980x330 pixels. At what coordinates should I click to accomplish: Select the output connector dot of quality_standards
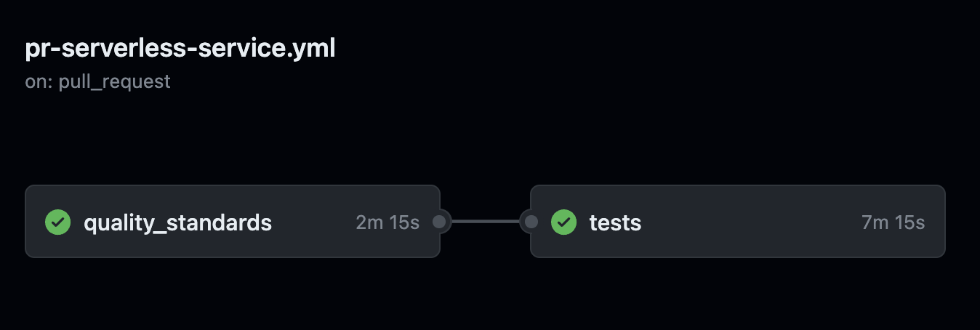(x=439, y=222)
